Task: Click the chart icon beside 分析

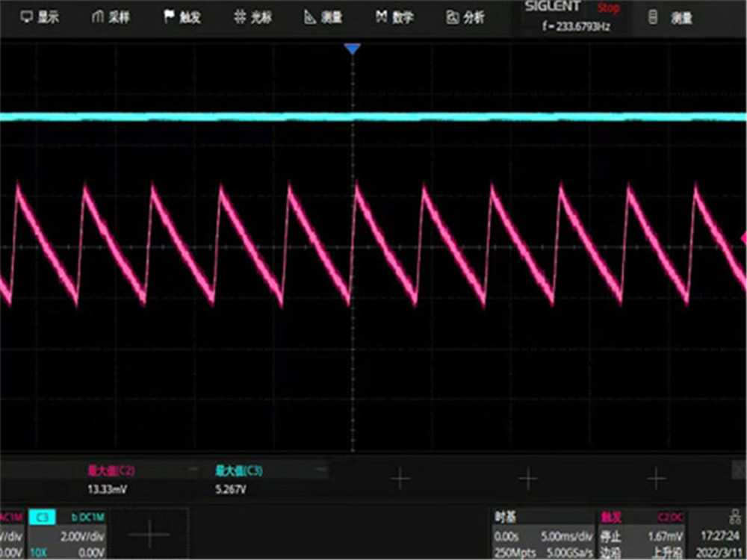Action: [x=452, y=17]
